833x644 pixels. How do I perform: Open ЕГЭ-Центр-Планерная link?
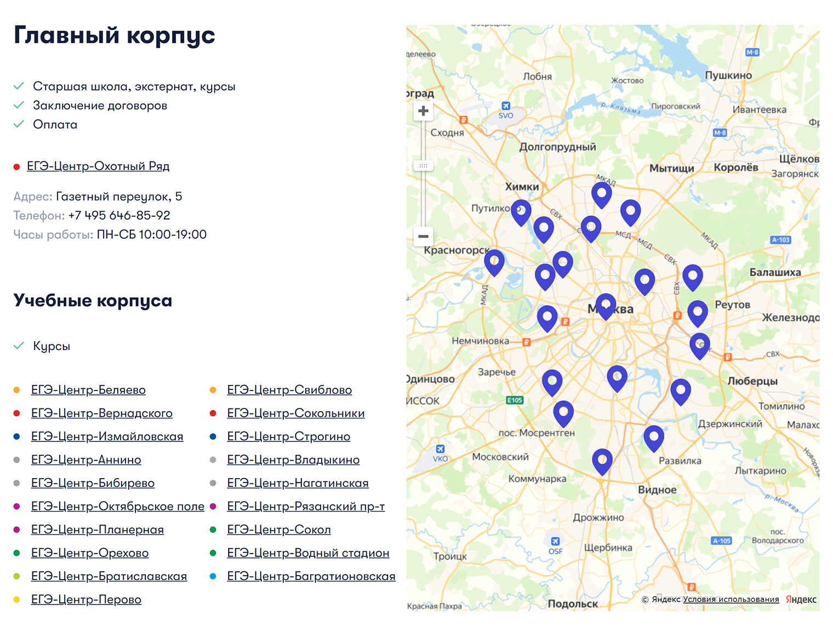point(98,530)
